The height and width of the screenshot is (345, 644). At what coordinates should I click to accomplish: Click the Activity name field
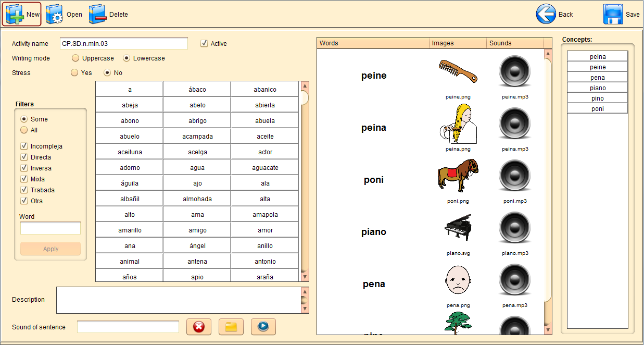tap(123, 43)
